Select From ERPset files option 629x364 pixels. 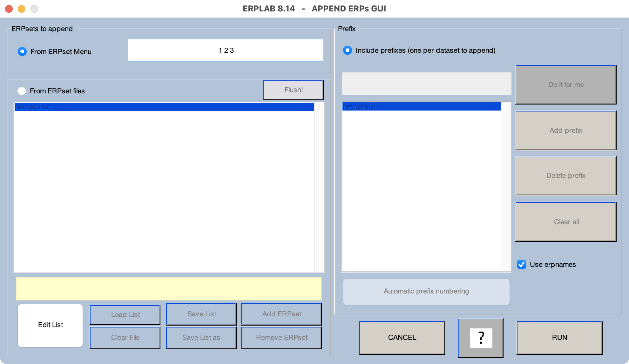point(22,91)
